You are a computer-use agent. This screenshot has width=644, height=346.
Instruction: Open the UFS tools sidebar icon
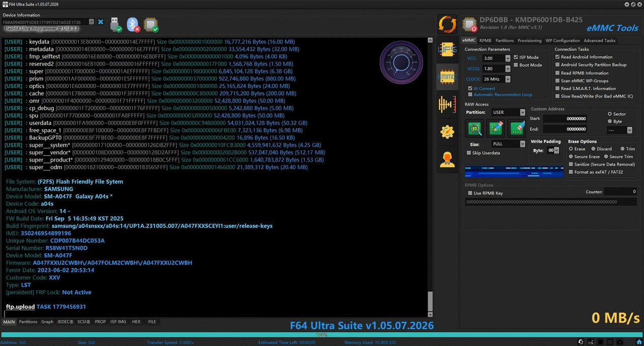click(447, 50)
